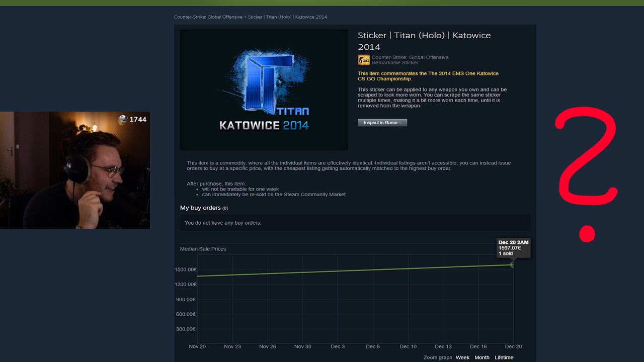Image resolution: width=644 pixels, height=362 pixels.
Task: Click the Dec 13 date label
Action: 443,346
